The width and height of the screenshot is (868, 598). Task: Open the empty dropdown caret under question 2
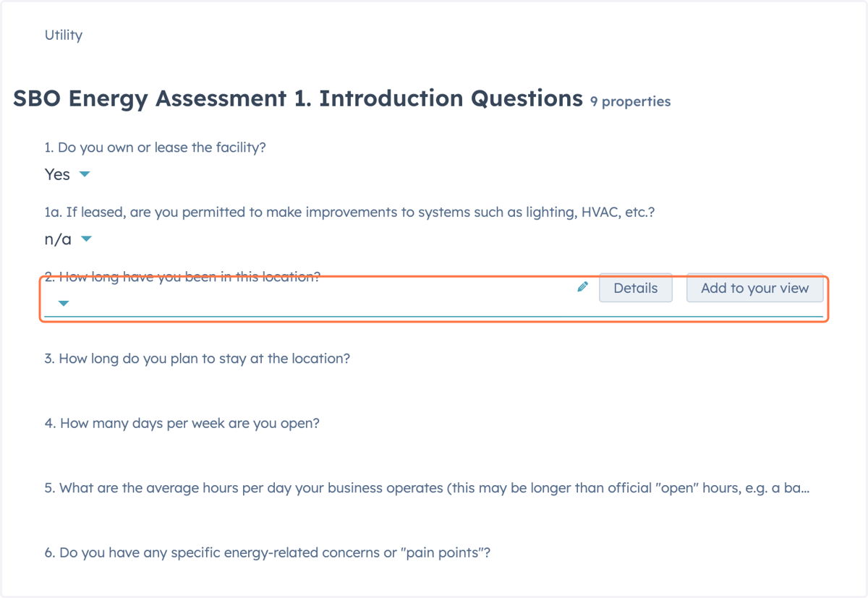pyautogui.click(x=64, y=303)
